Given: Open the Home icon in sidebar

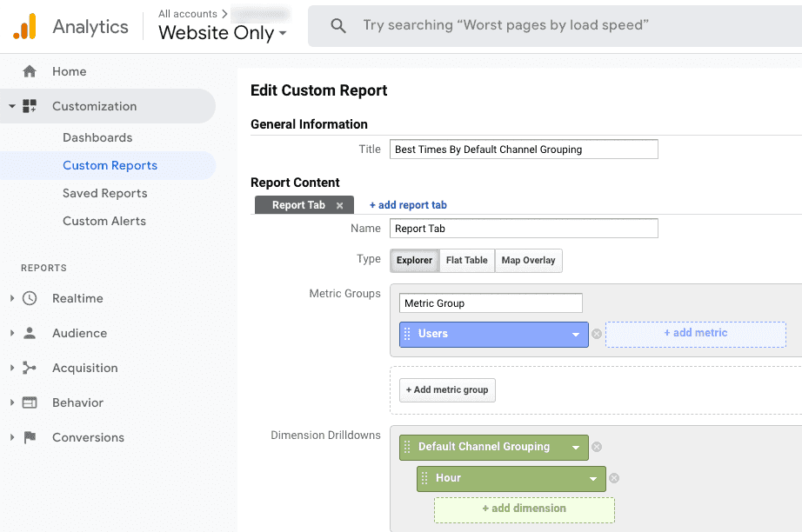Looking at the screenshot, I should coord(30,71).
